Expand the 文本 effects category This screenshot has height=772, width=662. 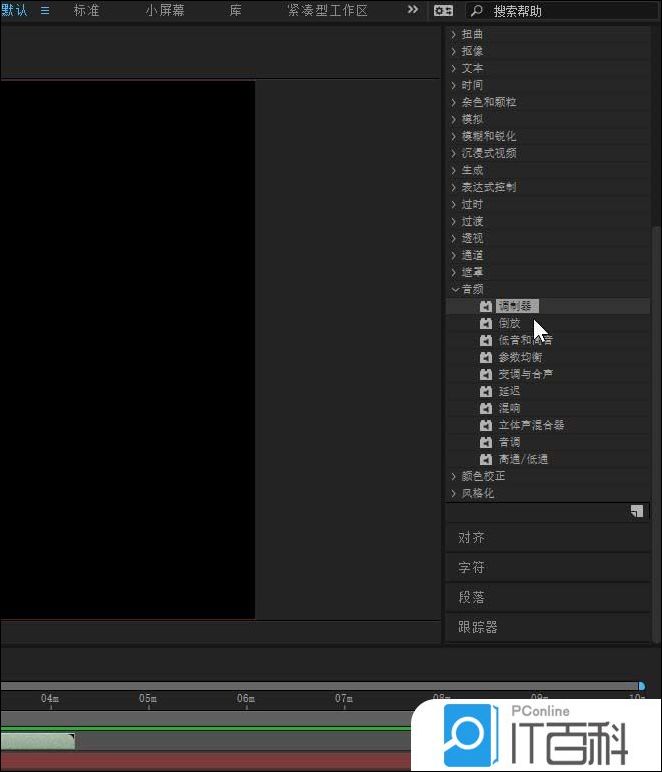(x=454, y=68)
